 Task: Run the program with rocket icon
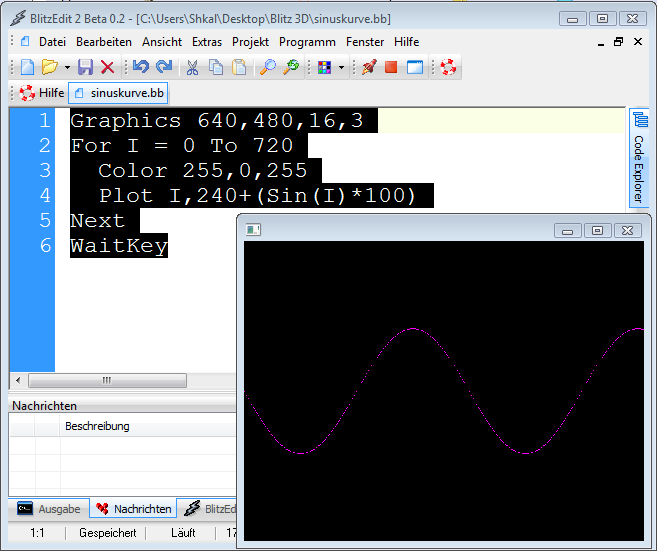[369, 67]
